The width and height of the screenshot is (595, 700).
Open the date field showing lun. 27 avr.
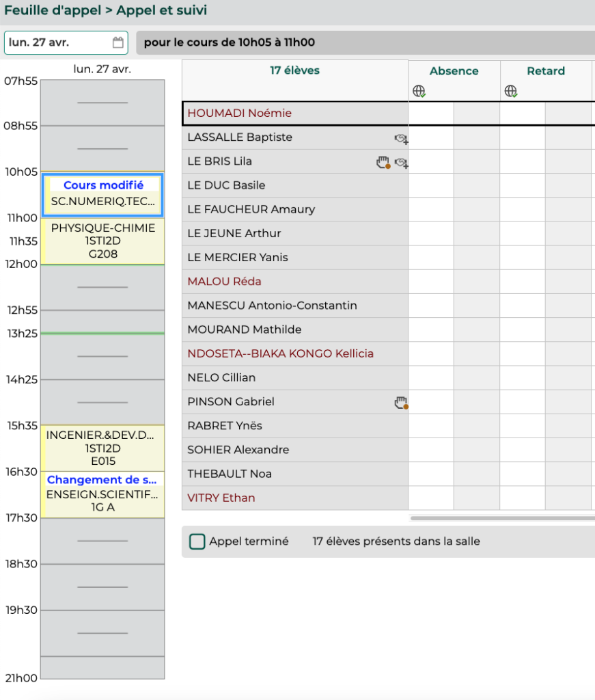pos(58,42)
